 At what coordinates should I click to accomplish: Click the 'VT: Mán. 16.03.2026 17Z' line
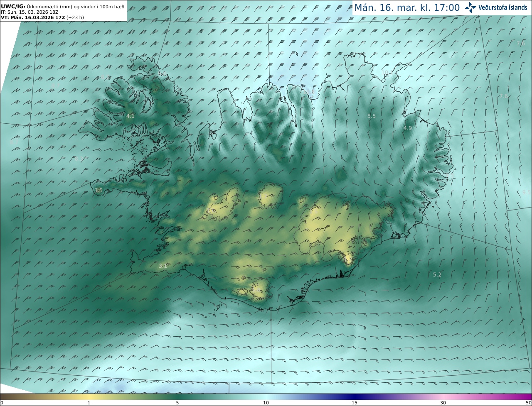coord(42,17)
